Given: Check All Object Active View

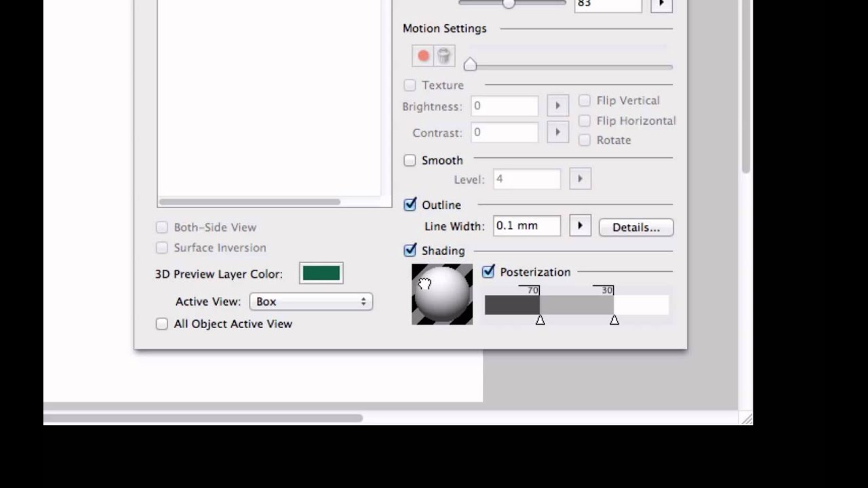Looking at the screenshot, I should coord(161,323).
